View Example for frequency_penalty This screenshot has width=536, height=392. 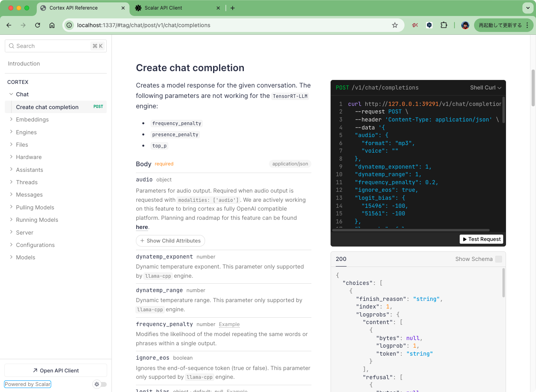[229, 324]
